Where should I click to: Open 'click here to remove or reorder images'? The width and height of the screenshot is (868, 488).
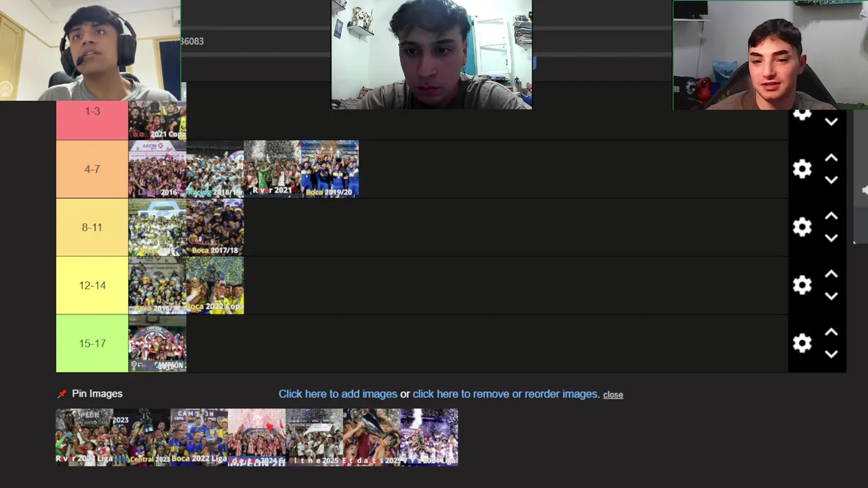pos(506,394)
